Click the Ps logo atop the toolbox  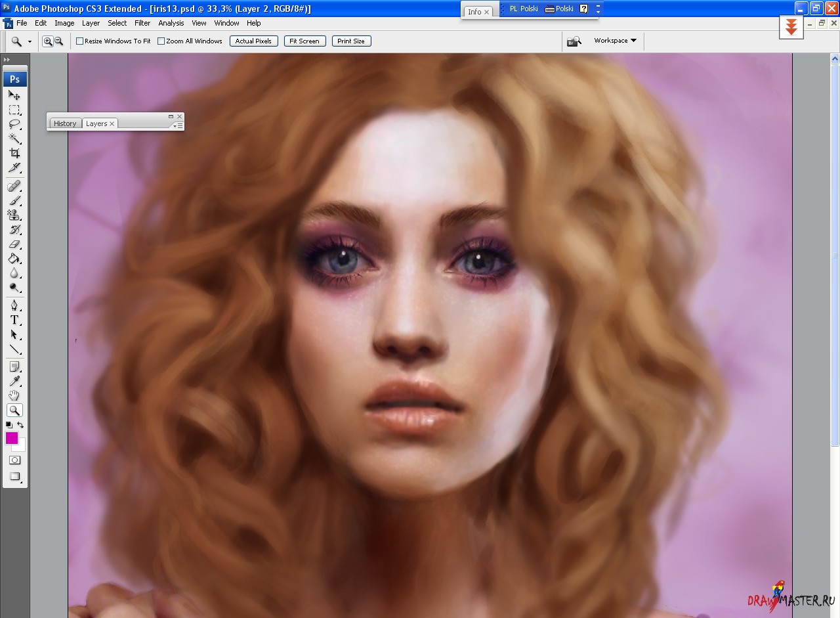coord(14,79)
